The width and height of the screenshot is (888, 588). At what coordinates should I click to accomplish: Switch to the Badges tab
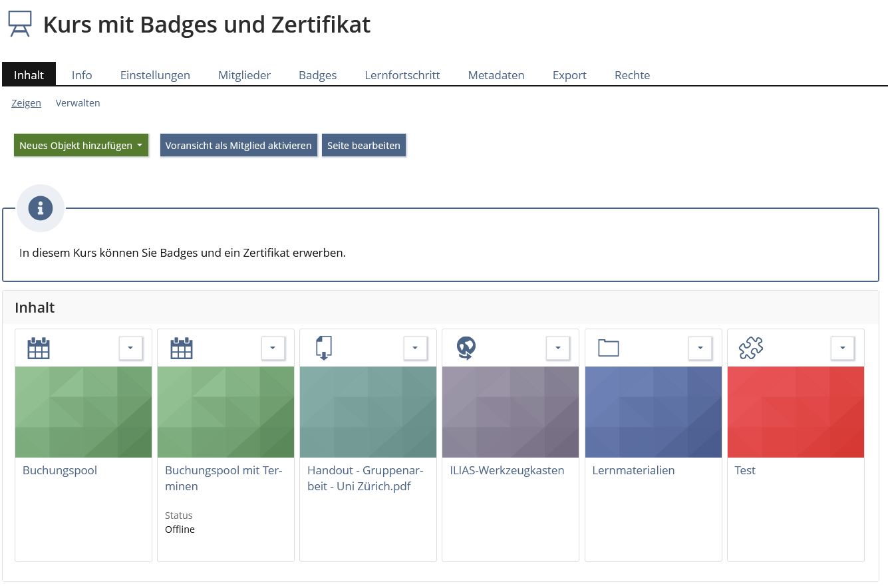tap(317, 75)
